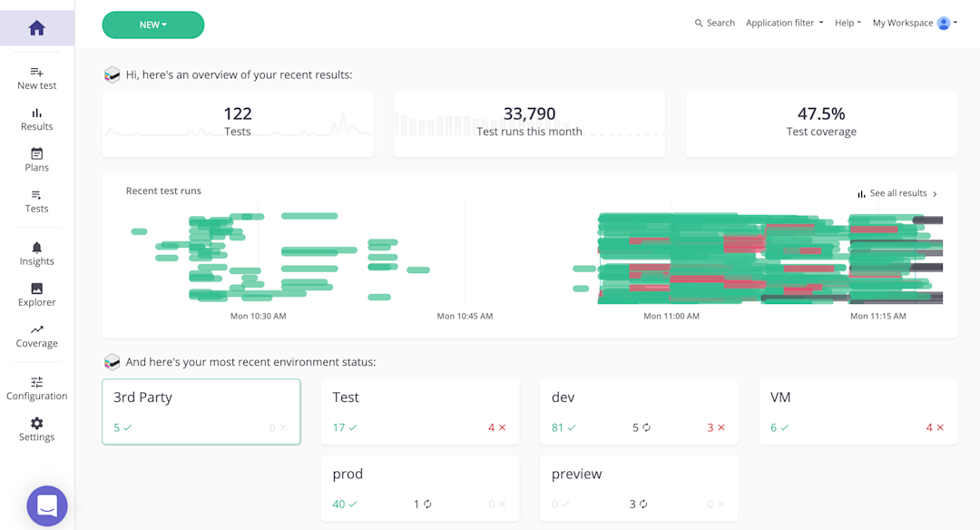Click the dev running tests refresh icon

point(646,427)
